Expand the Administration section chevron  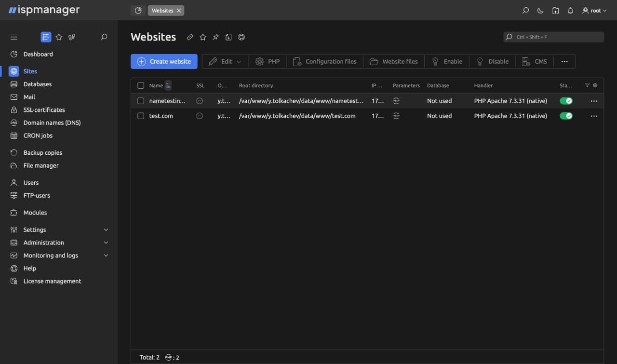pyautogui.click(x=106, y=243)
